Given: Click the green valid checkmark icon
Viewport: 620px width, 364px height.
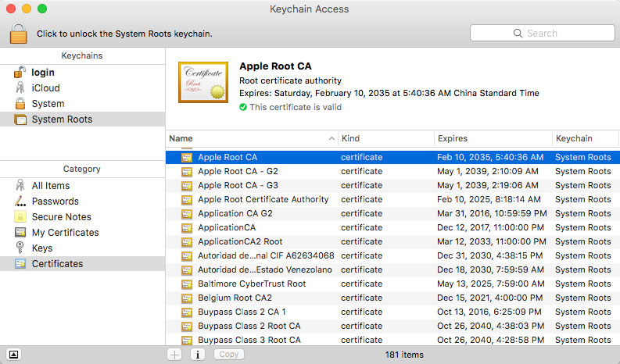Looking at the screenshot, I should coord(243,107).
